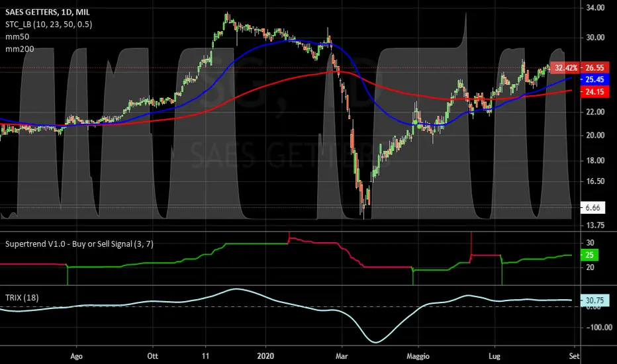Click the Lug date label on time axis
Image resolution: width=617 pixels, height=364 pixels.
pyautogui.click(x=495, y=356)
